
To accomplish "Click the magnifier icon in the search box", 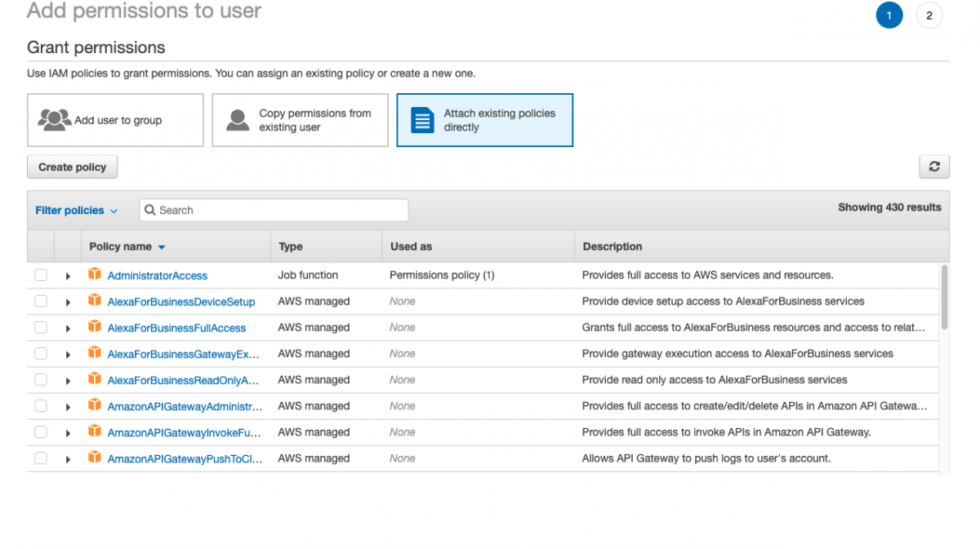I will pos(149,210).
